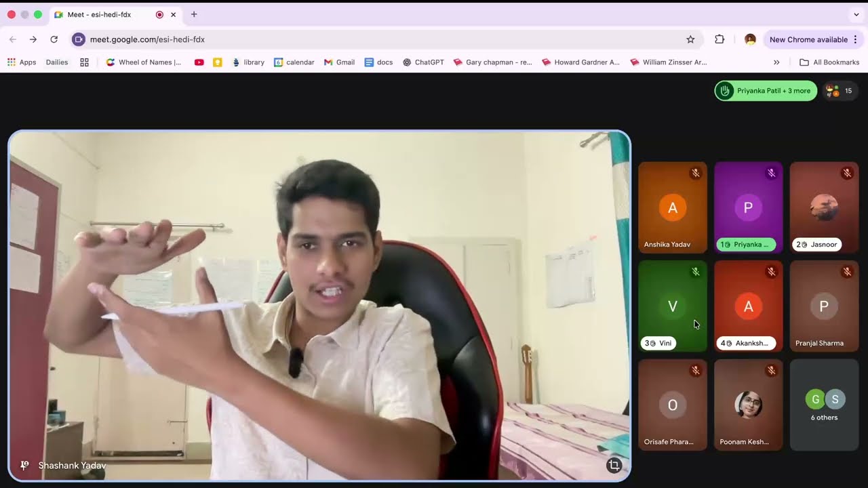The width and height of the screenshot is (868, 488).
Task: Open the Dailies bookmark folder
Action: tap(57, 62)
